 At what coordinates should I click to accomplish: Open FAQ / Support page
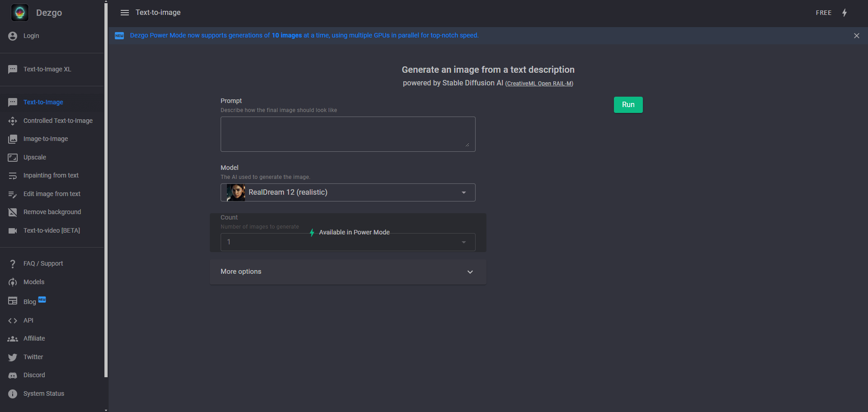click(43, 263)
